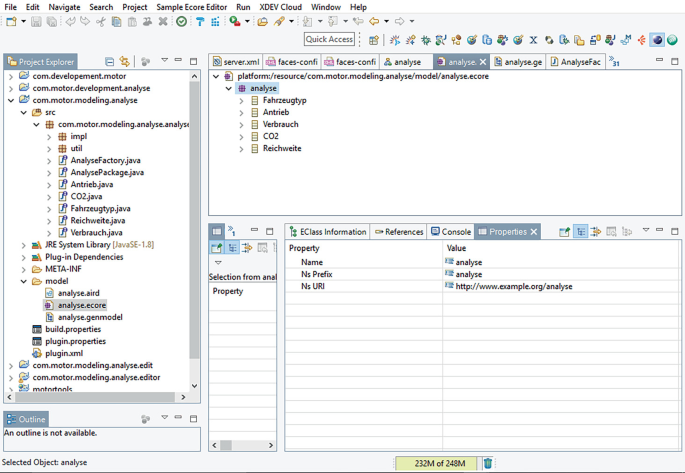Image resolution: width=685 pixels, height=473 pixels.
Task: Toggle Show Advanced Properties in Properties view
Action: coord(596,232)
